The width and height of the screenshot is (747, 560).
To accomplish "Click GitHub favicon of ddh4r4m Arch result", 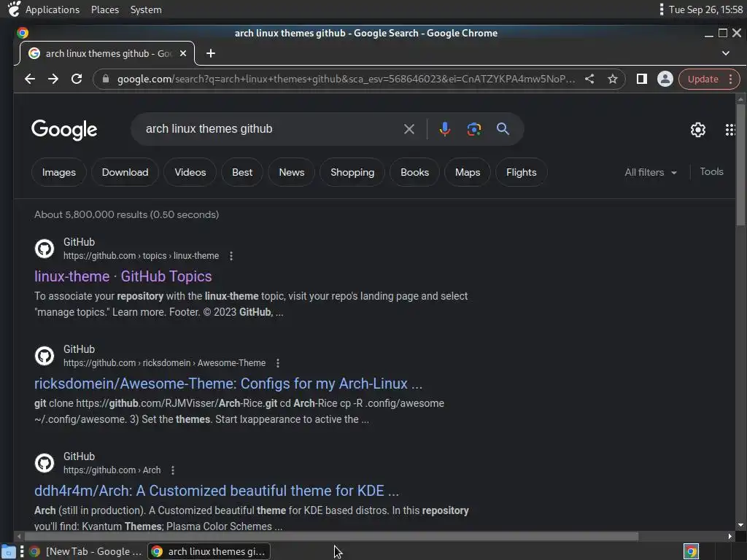I will coord(44,463).
